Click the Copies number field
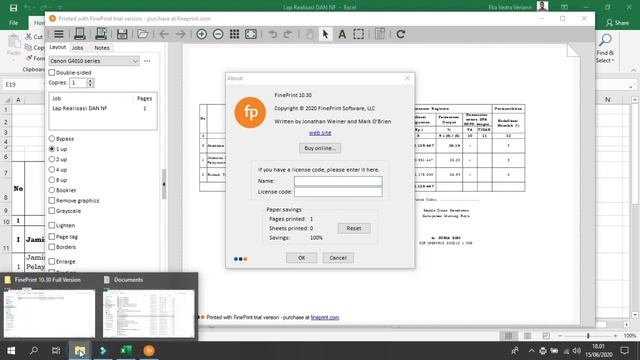This screenshot has width=640, height=360. 78,83
